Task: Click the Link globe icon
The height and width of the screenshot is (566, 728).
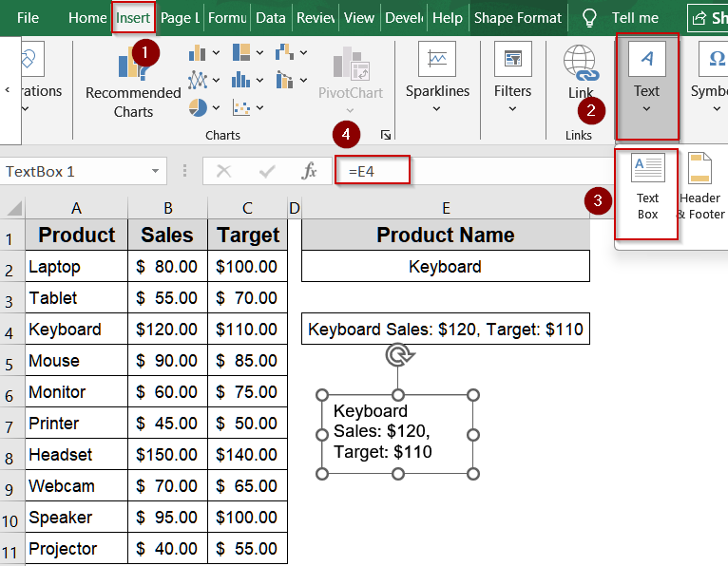Action: coord(581,63)
